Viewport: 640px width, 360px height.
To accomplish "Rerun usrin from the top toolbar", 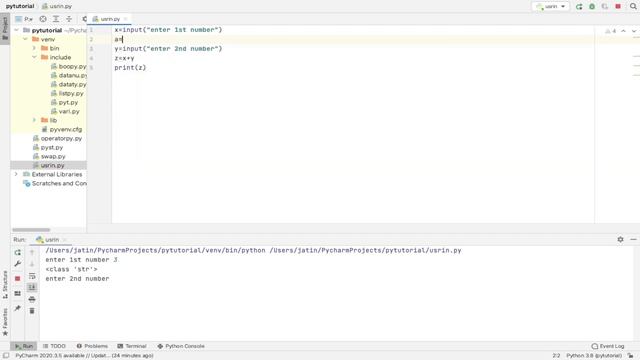I will (579, 7).
